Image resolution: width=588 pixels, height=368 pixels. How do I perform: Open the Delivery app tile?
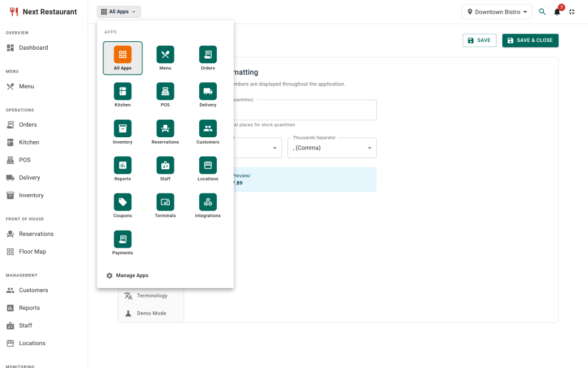tap(208, 95)
